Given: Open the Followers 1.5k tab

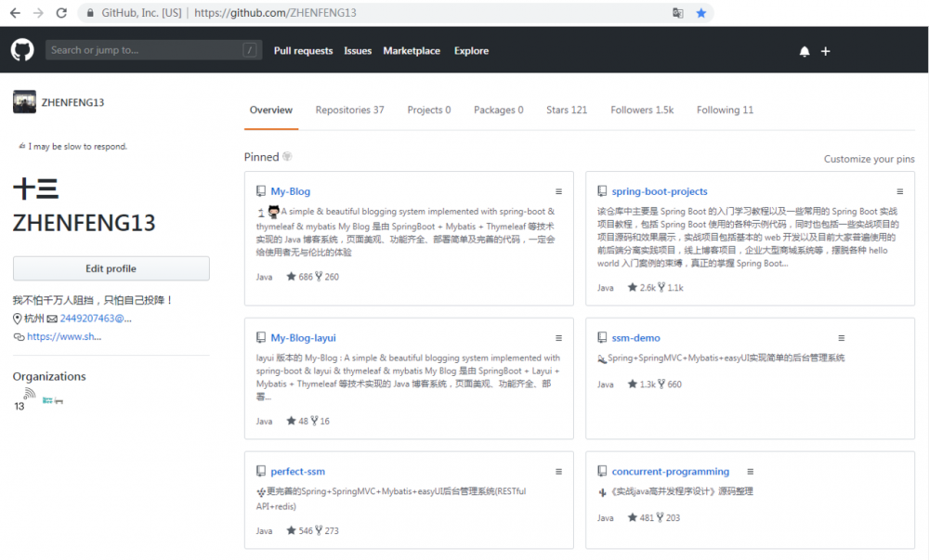Looking at the screenshot, I should coord(642,110).
